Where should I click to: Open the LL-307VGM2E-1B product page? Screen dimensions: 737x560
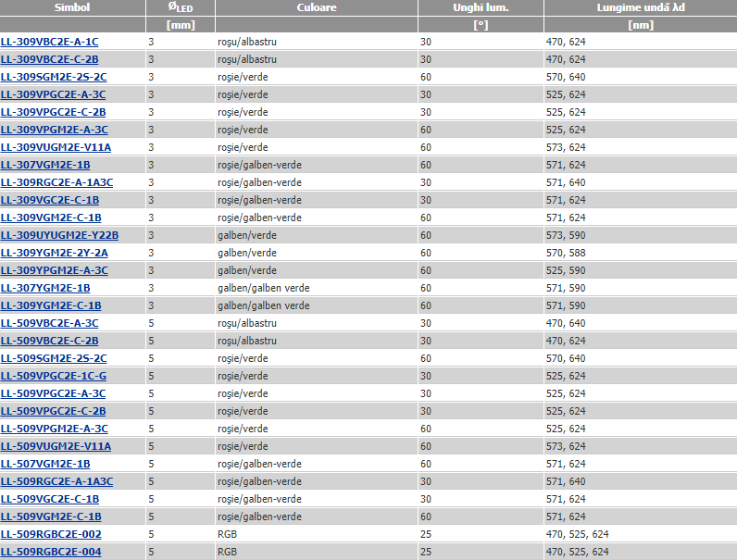click(x=45, y=165)
